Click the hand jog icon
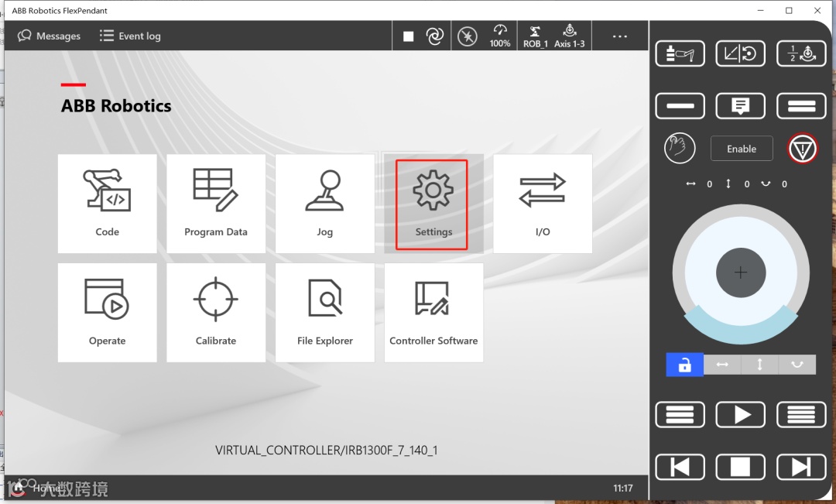The width and height of the screenshot is (836, 504). pos(680,149)
